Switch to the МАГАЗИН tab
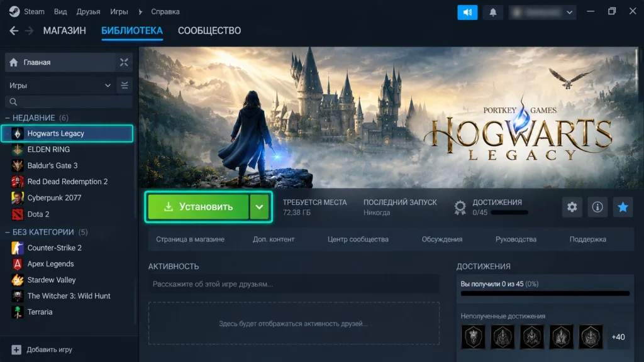644x362 pixels. click(x=65, y=31)
